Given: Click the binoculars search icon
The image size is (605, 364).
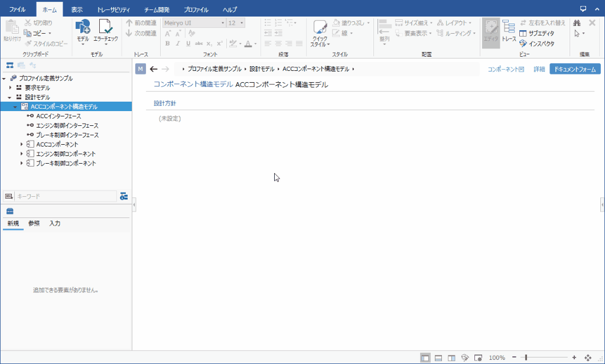Looking at the screenshot, I should pyautogui.click(x=577, y=22).
